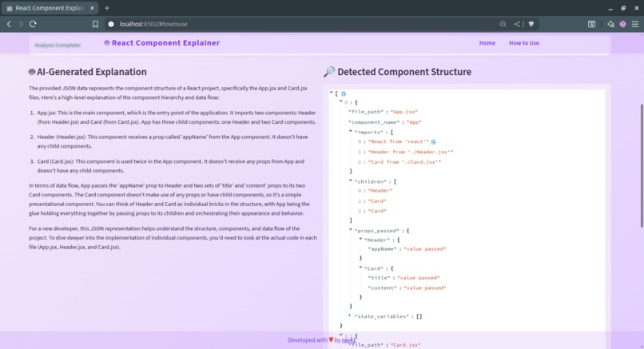This screenshot has width=644, height=349.
Task: Expand the "state_variables" array
Action: tap(350, 315)
